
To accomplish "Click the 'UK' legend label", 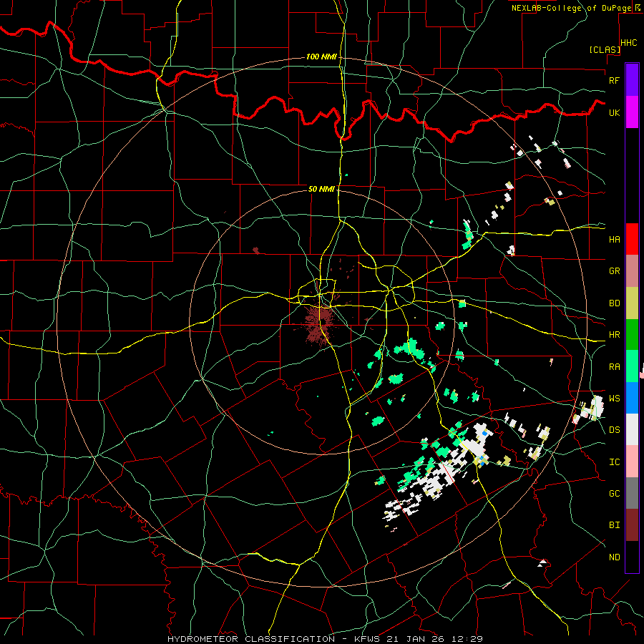I will [x=614, y=112].
